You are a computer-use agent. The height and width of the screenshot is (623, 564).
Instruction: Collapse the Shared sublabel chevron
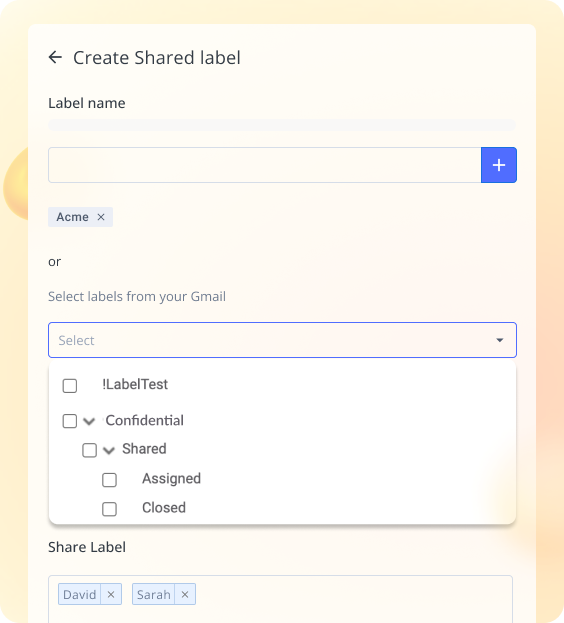[108, 450]
